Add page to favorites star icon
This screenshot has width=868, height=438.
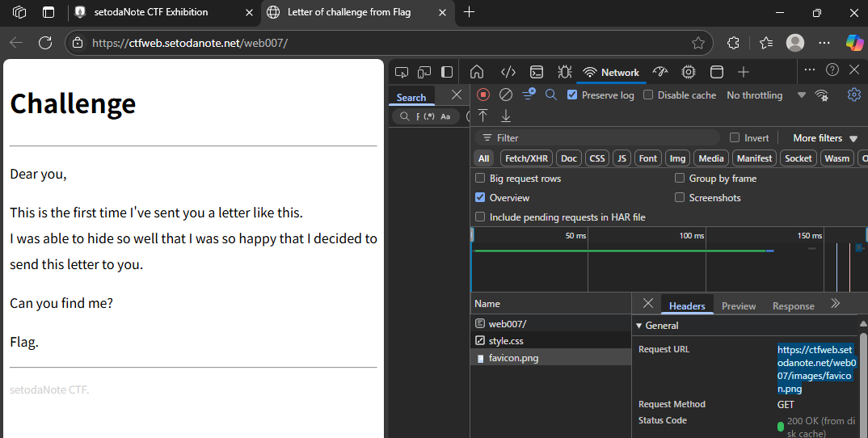click(698, 43)
